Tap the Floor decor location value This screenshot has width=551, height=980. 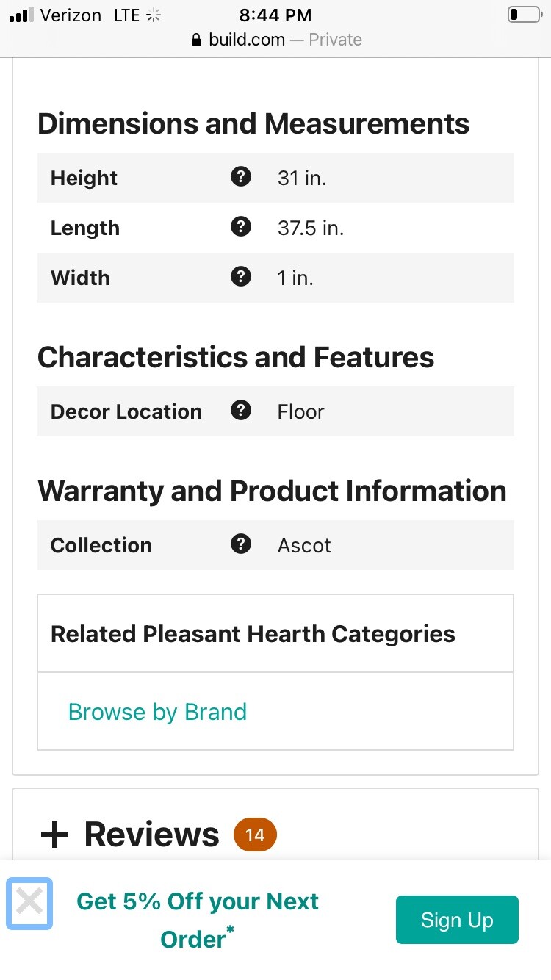click(x=300, y=411)
